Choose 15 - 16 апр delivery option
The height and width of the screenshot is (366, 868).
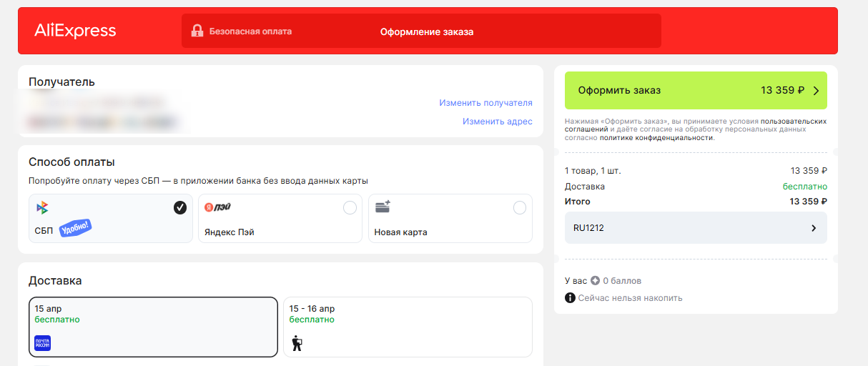[x=408, y=327]
